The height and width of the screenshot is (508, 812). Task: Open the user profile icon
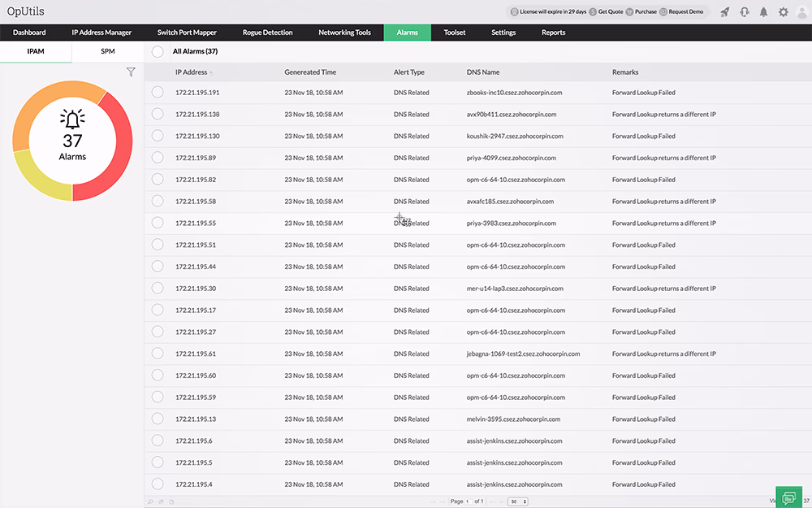802,11
